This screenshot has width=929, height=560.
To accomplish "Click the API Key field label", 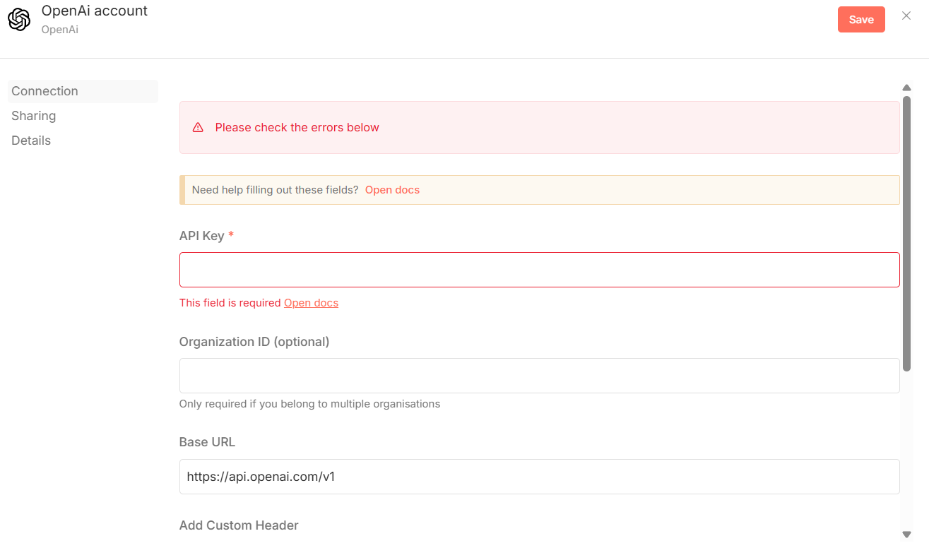I will pyautogui.click(x=202, y=236).
